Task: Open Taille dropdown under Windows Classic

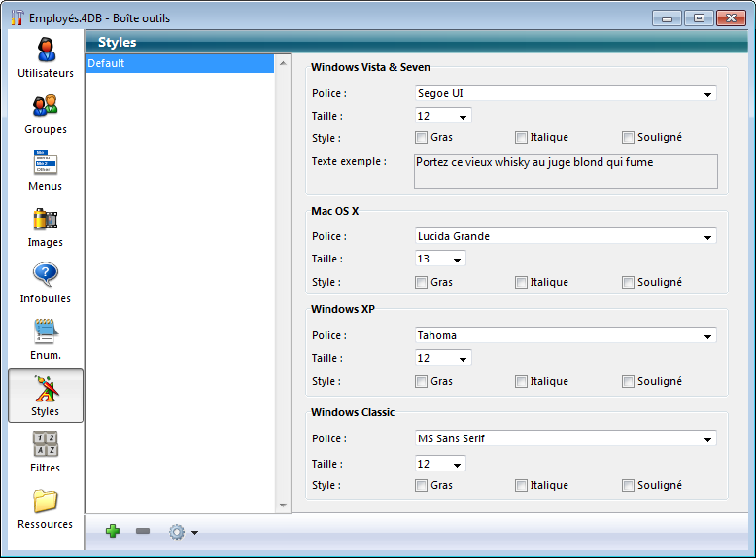Action: (440, 464)
